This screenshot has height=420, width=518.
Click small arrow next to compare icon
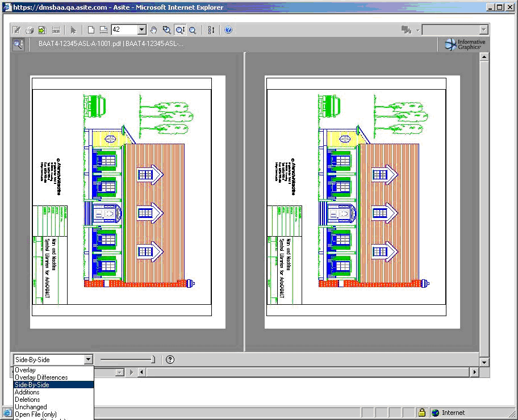[417, 31]
